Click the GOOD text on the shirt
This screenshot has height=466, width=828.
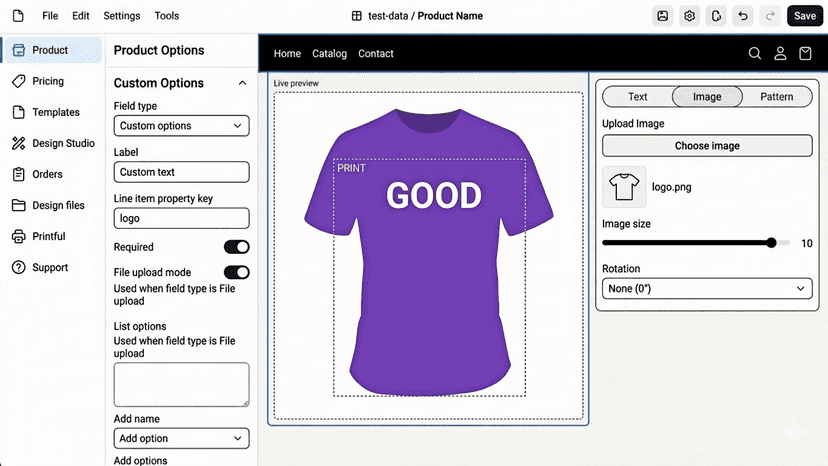click(434, 195)
